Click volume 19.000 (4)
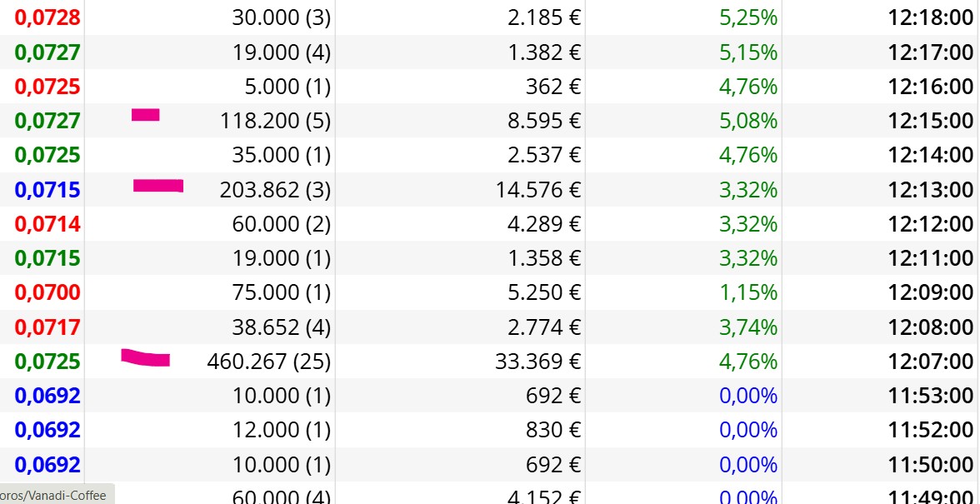 click(282, 52)
